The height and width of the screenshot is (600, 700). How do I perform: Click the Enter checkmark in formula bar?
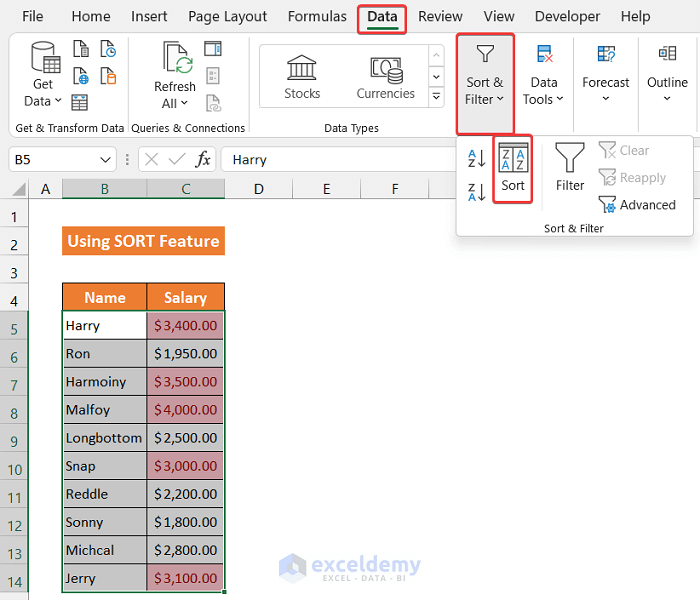click(x=177, y=159)
